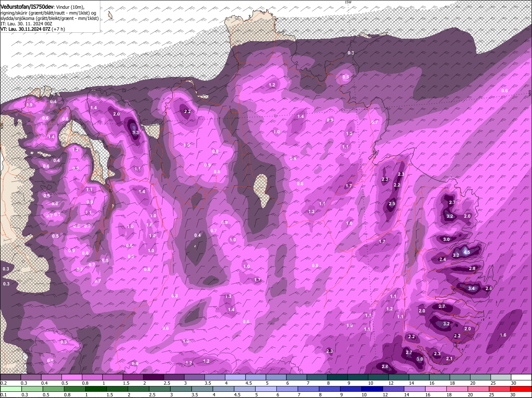Click the 3.4 precipitation value on the map
This screenshot has width=532, height=398.
click(471, 288)
